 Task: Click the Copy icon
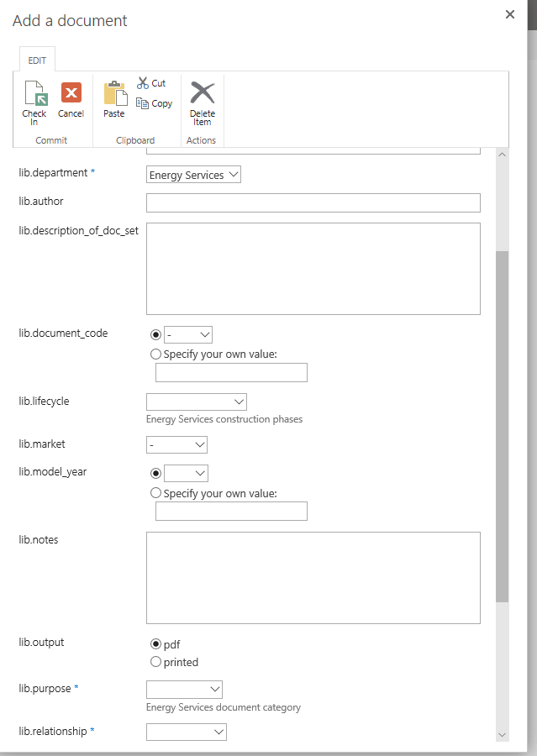pyautogui.click(x=142, y=103)
